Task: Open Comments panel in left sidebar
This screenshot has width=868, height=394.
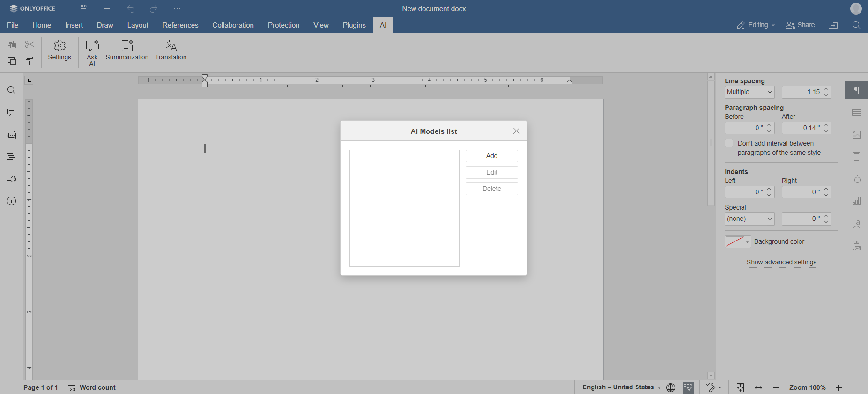Action: click(12, 112)
